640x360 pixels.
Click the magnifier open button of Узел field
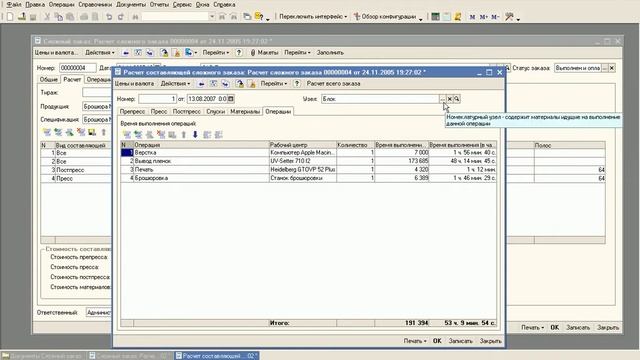click(457, 99)
